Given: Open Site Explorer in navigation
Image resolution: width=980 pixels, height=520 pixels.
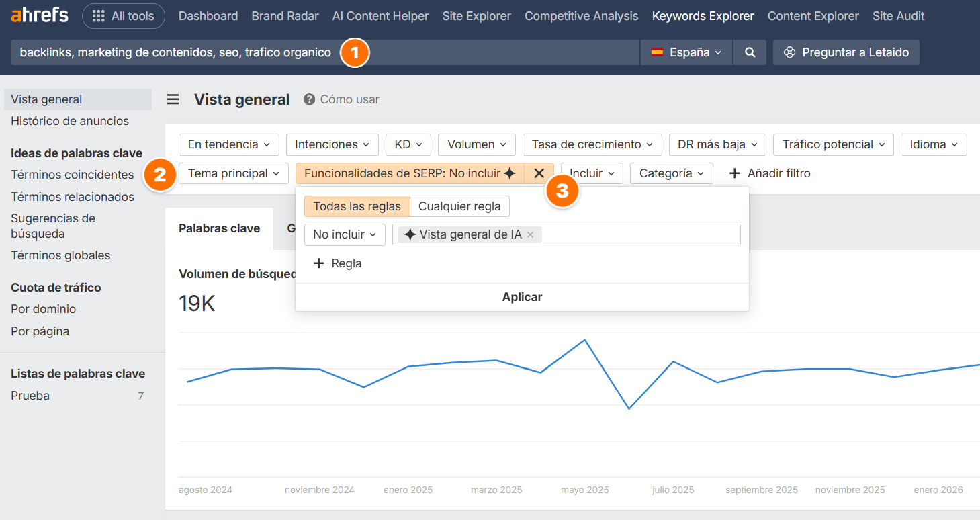Looking at the screenshot, I should [x=476, y=16].
